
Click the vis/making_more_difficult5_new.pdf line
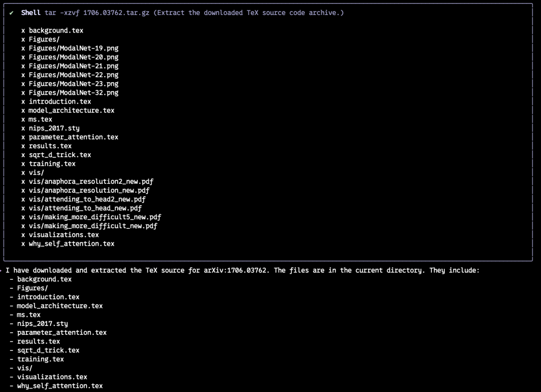[91, 217]
